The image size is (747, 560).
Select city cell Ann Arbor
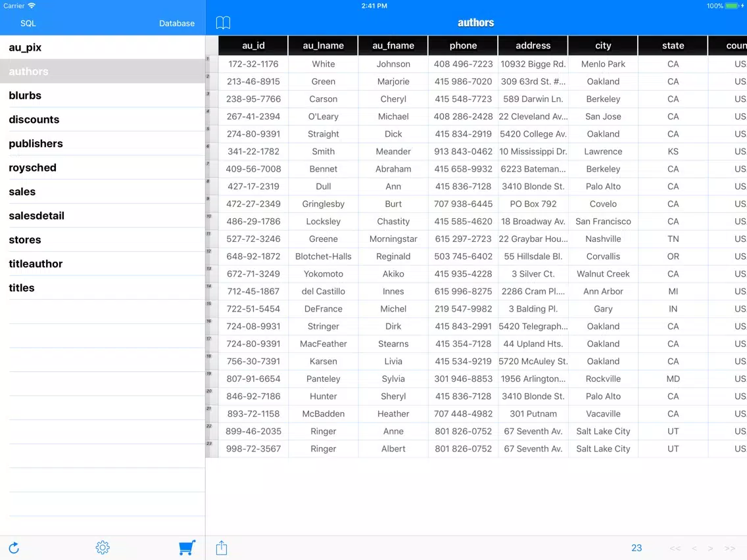pos(603,291)
